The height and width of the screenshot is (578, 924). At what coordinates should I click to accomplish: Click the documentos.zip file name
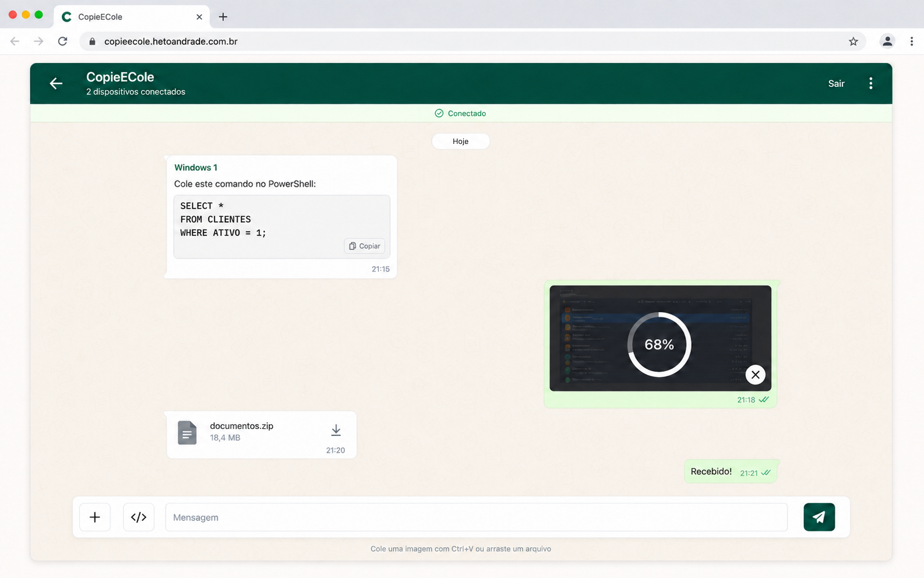(241, 426)
